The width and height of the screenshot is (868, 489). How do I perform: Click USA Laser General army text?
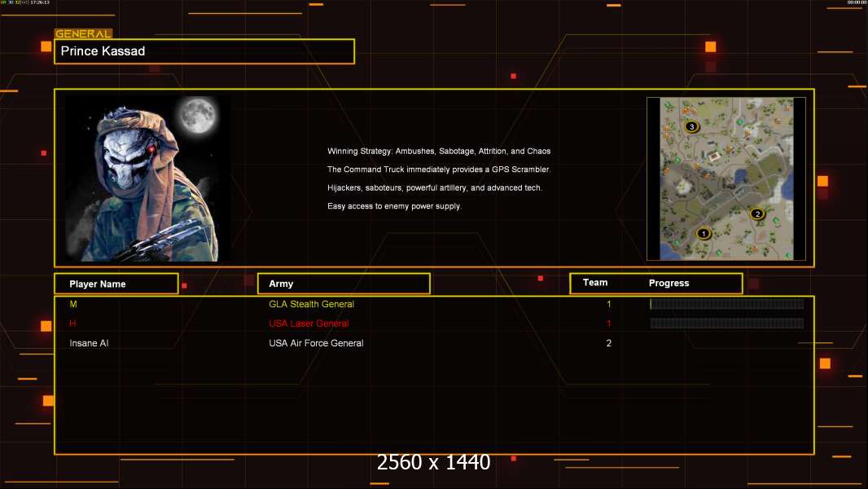(309, 324)
